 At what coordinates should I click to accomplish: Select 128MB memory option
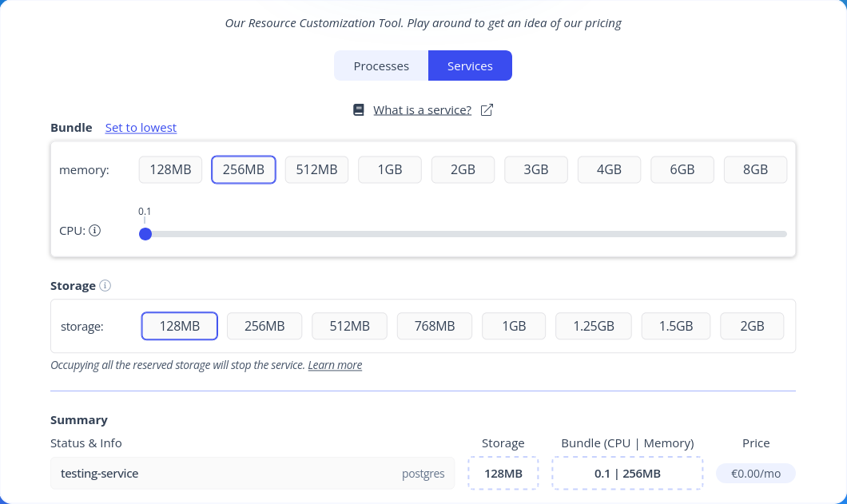(x=170, y=170)
